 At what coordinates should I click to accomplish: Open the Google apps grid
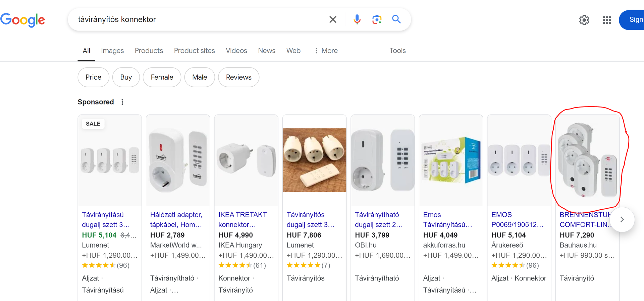click(x=607, y=20)
